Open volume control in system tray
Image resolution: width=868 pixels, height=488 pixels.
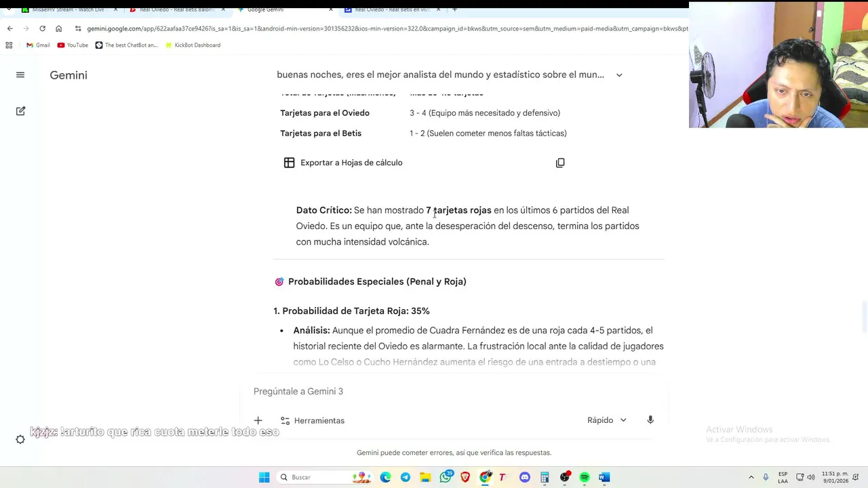pyautogui.click(x=811, y=477)
